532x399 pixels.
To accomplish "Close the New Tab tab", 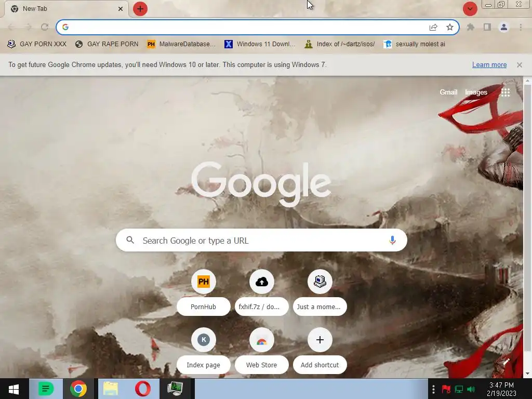I will click(121, 9).
